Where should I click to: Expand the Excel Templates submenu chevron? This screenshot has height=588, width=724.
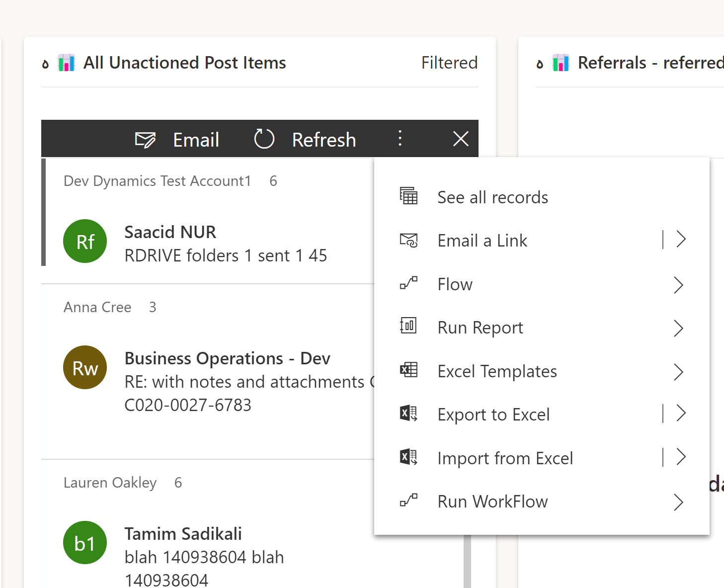(679, 372)
